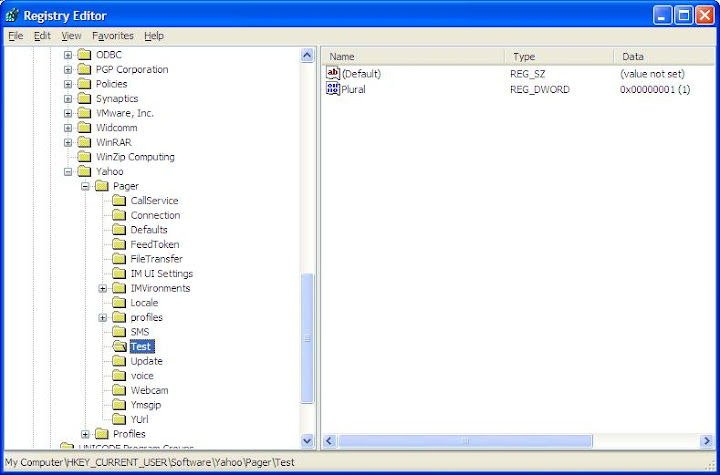Expand the Profiles key under Yahoo
The height and width of the screenshot is (475, 720).
click(85, 434)
